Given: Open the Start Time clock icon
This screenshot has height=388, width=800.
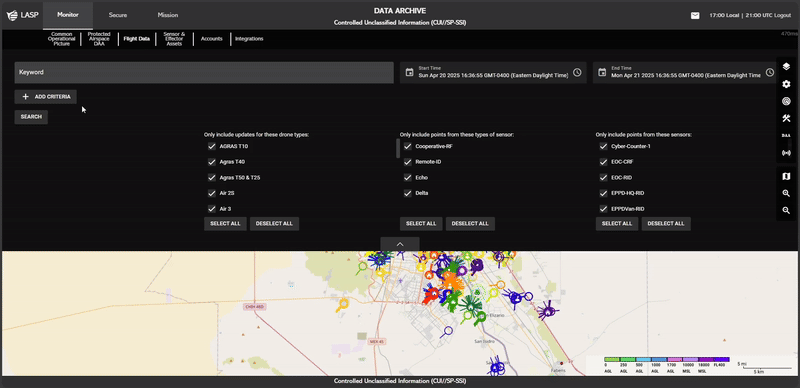Looking at the screenshot, I should [577, 72].
